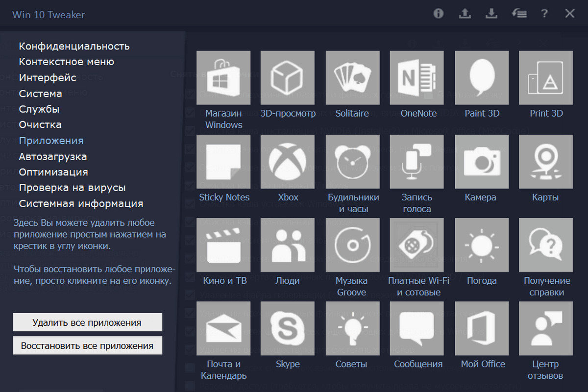Open the question mark help icon

click(544, 14)
